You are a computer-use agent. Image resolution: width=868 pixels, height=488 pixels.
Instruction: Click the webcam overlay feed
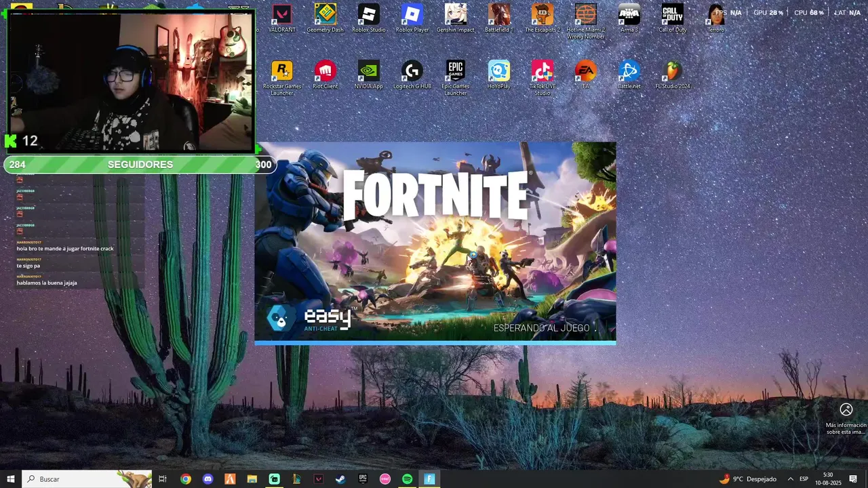[131, 81]
